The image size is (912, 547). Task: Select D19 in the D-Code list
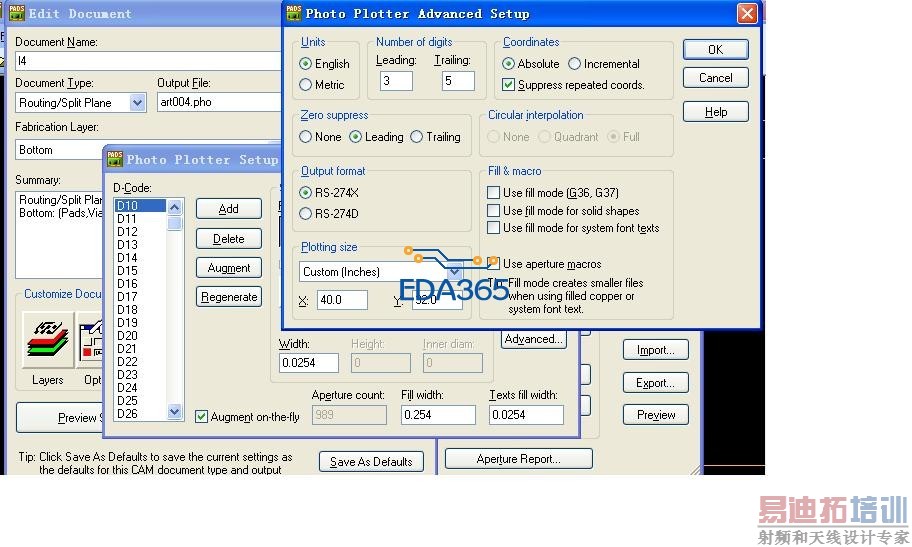[140, 322]
